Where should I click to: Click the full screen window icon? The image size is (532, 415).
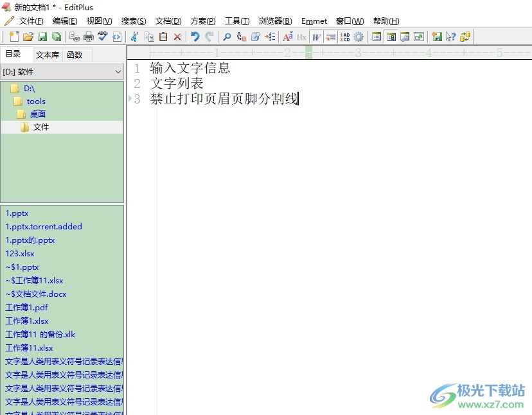tap(419, 37)
